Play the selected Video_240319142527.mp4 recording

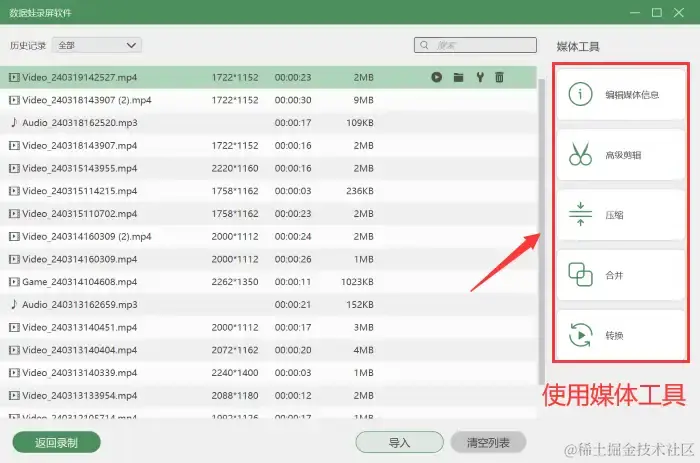[437, 77]
